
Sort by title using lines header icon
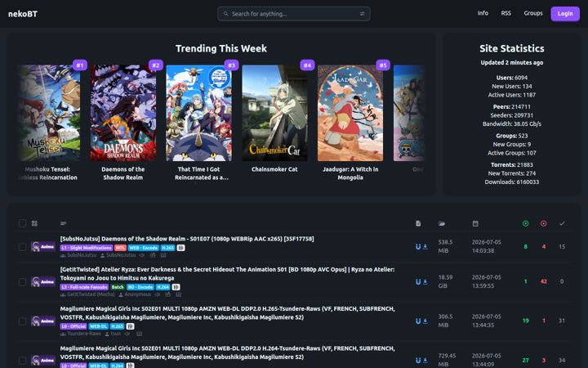click(64, 223)
